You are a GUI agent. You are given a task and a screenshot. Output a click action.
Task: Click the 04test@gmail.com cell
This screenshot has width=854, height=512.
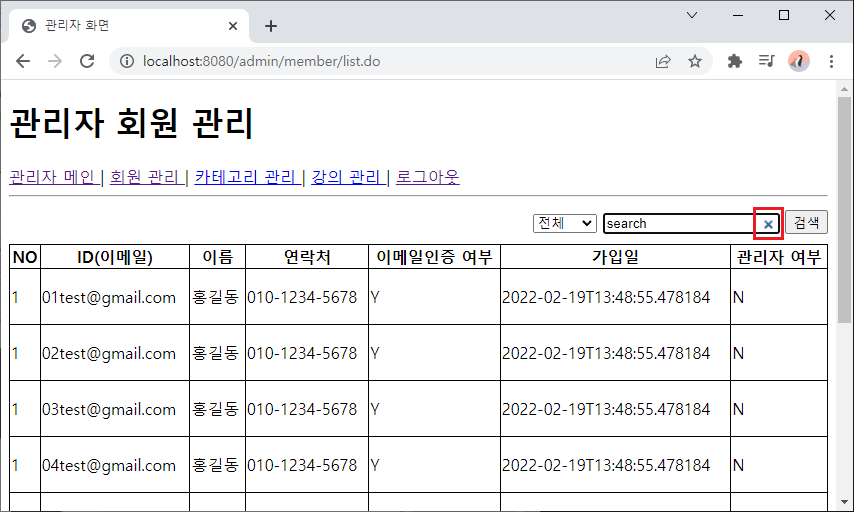click(115, 465)
